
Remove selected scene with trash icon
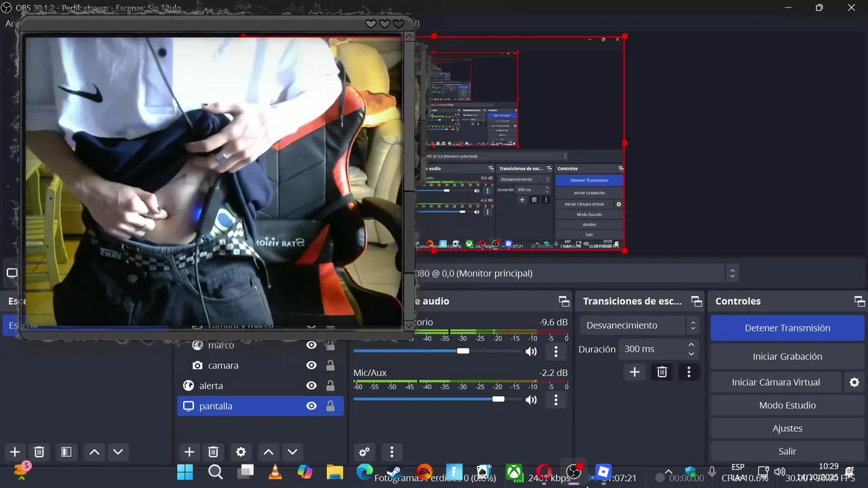point(39,452)
